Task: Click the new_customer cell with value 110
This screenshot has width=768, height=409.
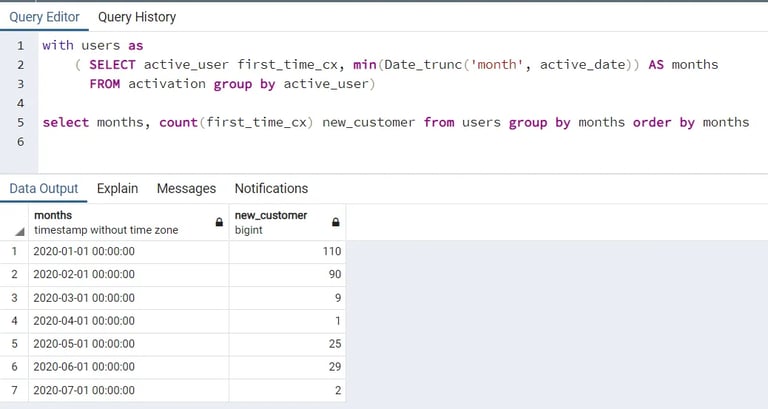Action: click(x=288, y=252)
